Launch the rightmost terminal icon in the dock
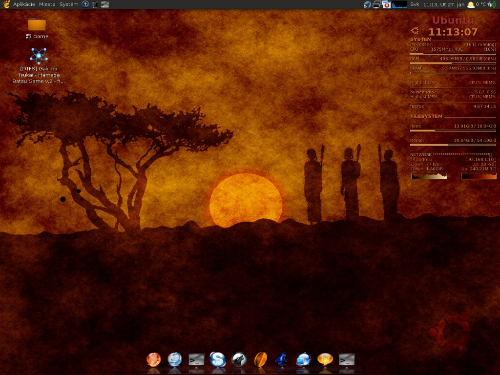This screenshot has width=500, height=375. 347,360
